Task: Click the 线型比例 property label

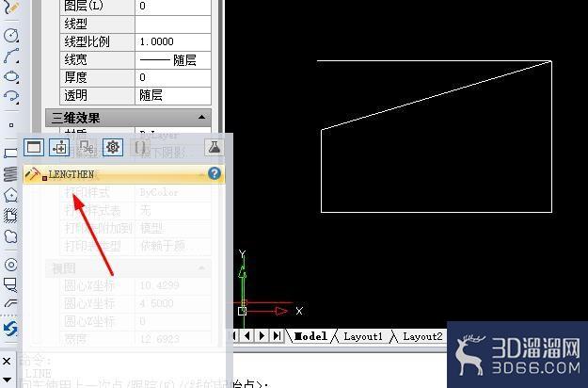Action: (87, 41)
